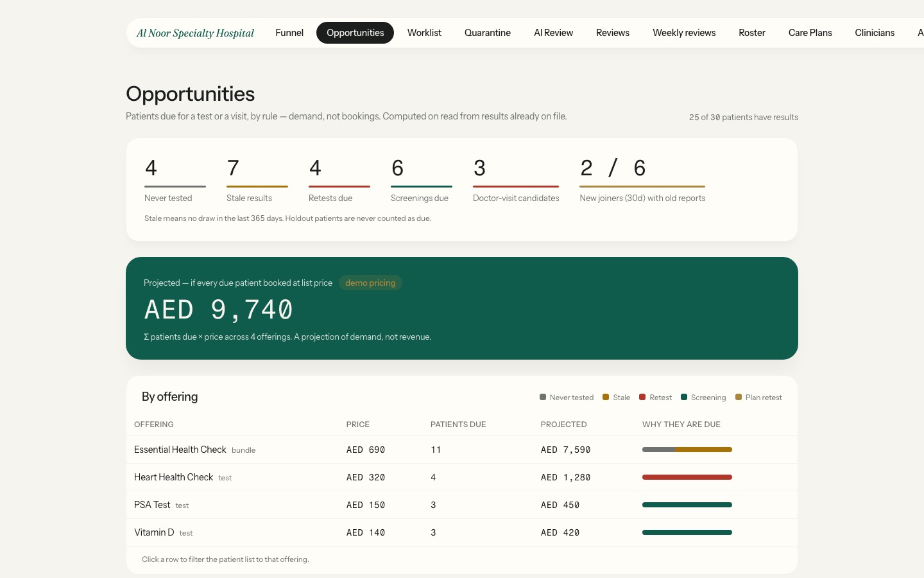Screen dimensions: 924x578
Task: Click the AED 1,280 projected value
Action: coord(565,477)
